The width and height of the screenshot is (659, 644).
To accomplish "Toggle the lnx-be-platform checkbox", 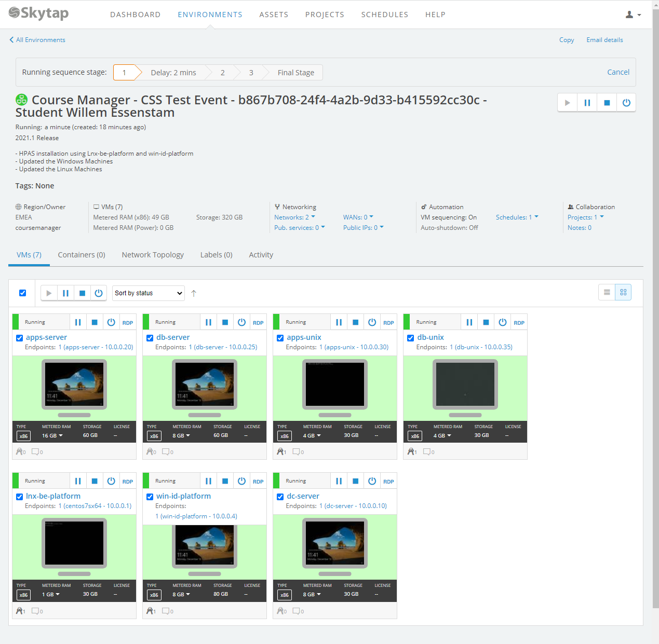I will click(x=20, y=497).
